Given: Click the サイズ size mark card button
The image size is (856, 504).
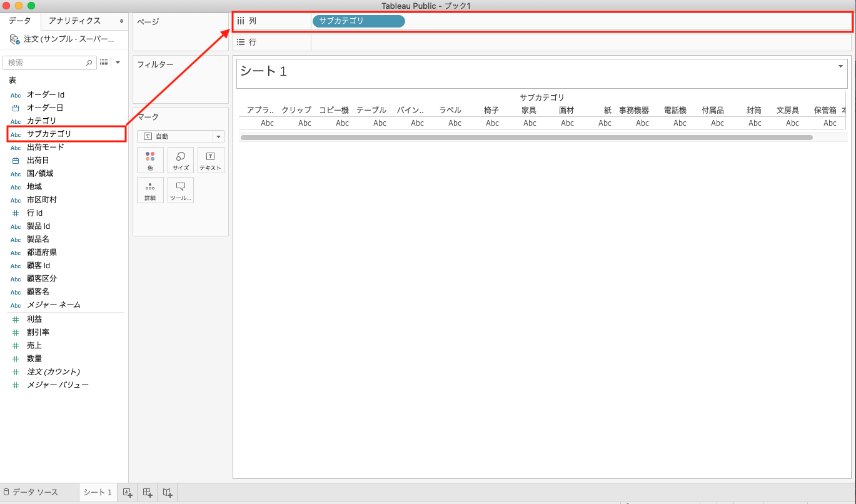Looking at the screenshot, I should [x=181, y=160].
